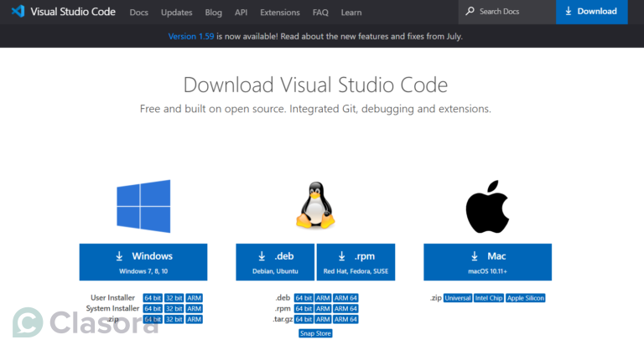Select Mac .zip Universal
644x345 pixels.
pyautogui.click(x=458, y=298)
